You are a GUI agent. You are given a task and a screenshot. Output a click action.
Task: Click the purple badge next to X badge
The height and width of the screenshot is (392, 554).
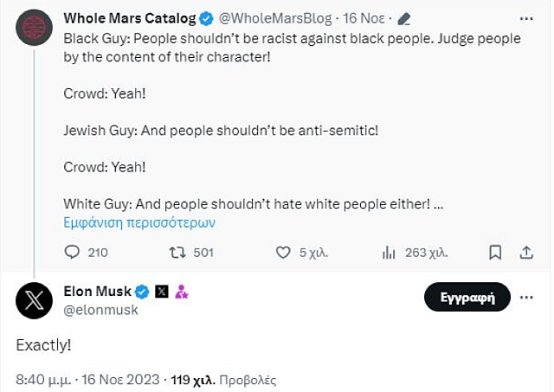pyautogui.click(x=182, y=292)
